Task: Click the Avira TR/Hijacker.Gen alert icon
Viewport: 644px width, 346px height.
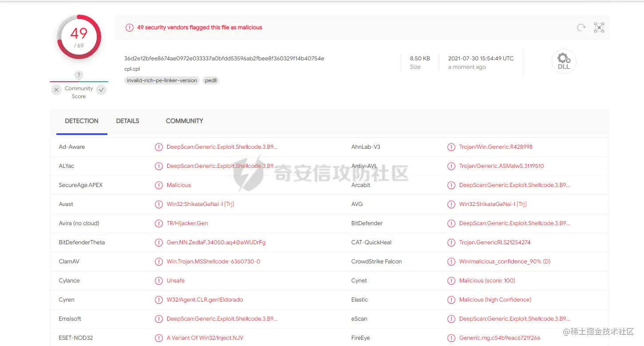Action: tap(159, 223)
